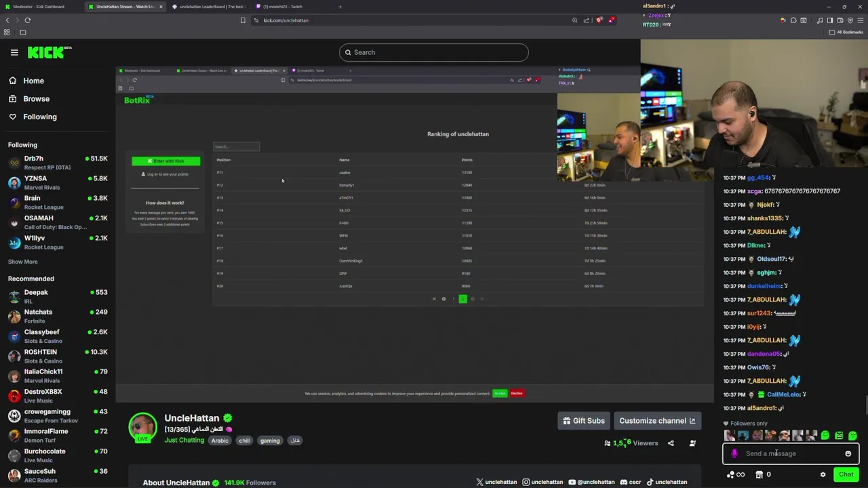Click the UncleHattan live avatar

coord(142,427)
